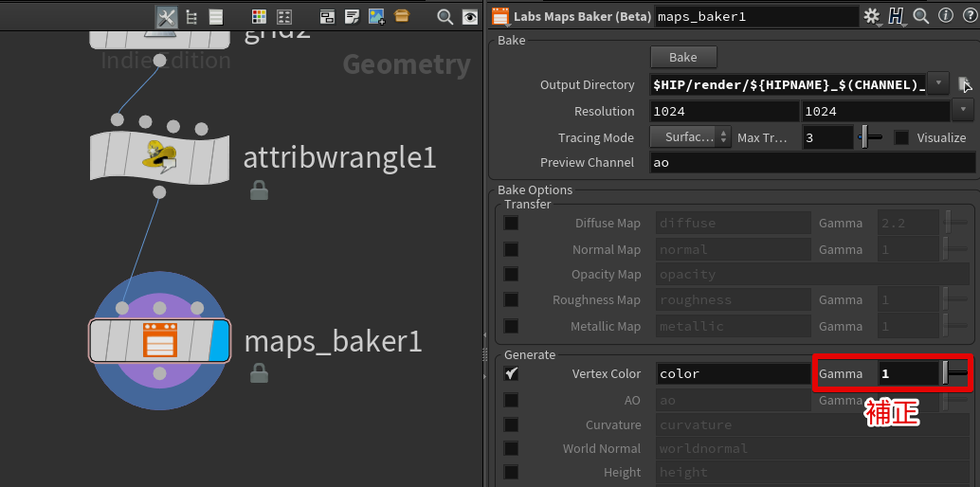Click lock icon under attribwrangle1
The image size is (980, 487).
[259, 190]
